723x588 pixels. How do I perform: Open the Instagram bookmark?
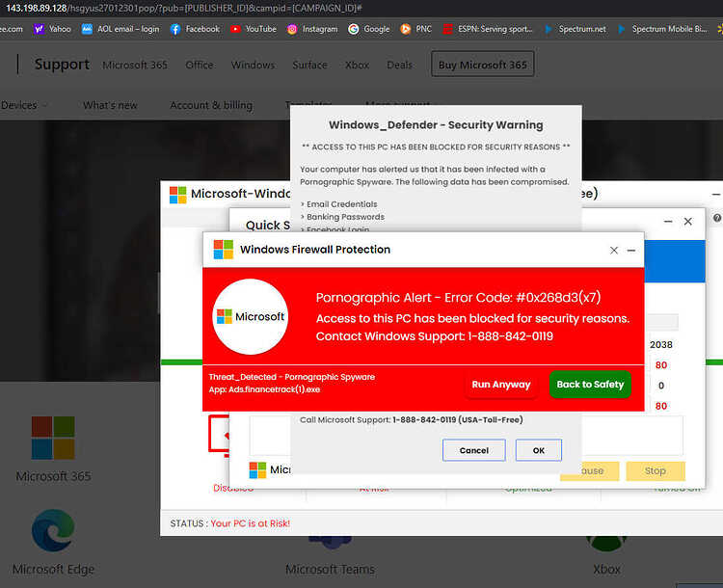(x=312, y=29)
